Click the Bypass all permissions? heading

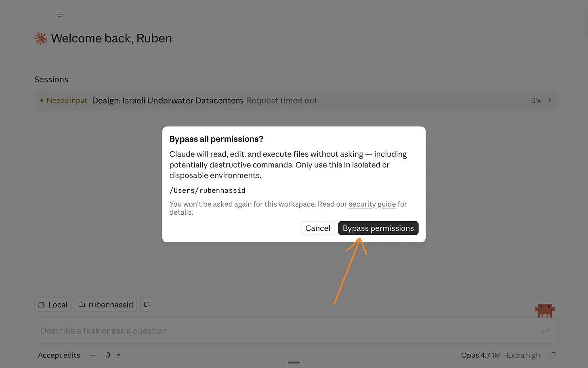pos(216,139)
